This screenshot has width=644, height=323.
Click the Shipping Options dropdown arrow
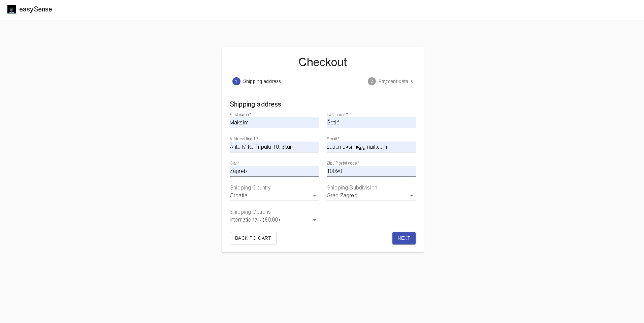(x=314, y=220)
